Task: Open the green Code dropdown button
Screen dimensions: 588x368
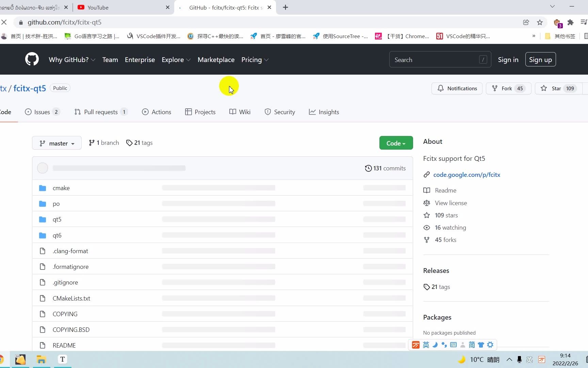Action: point(396,143)
